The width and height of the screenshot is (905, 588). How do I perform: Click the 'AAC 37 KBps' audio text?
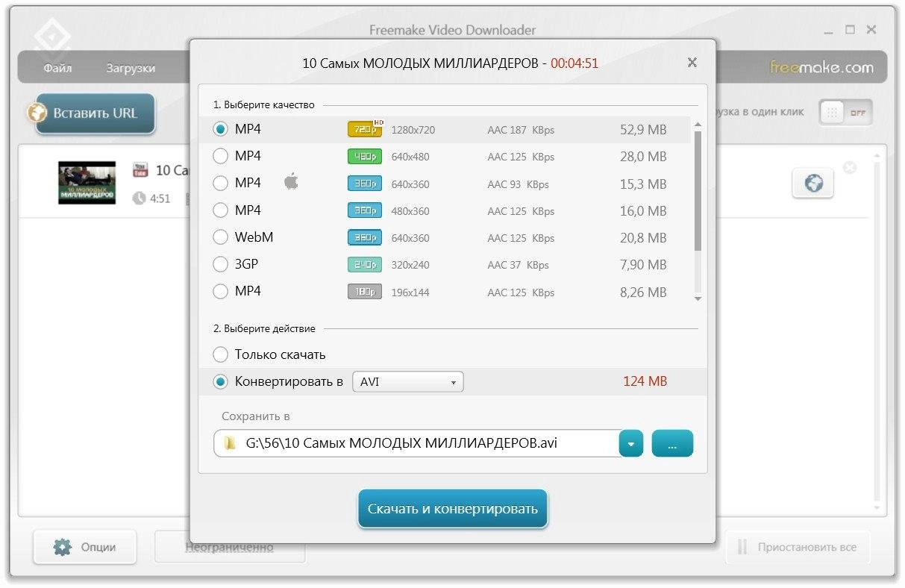pos(518,265)
